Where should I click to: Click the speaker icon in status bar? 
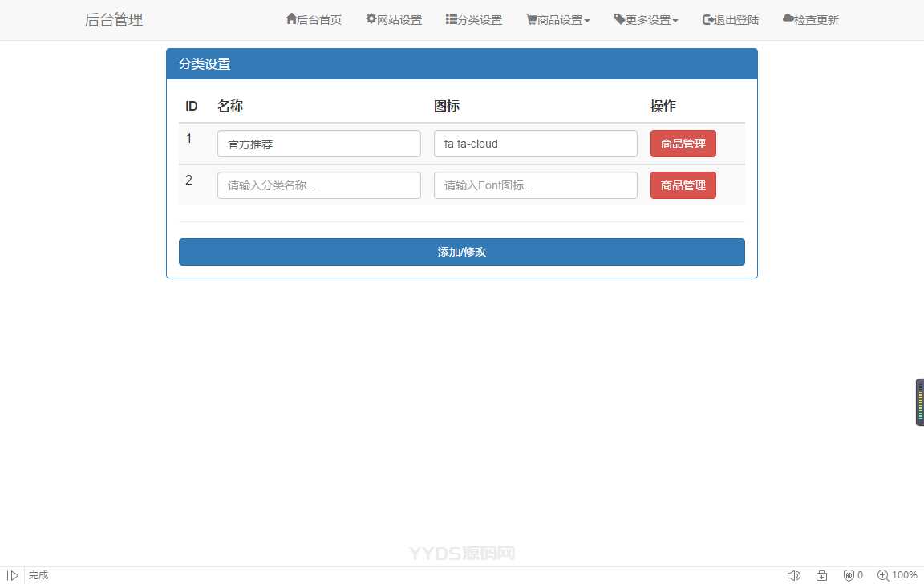point(793,575)
